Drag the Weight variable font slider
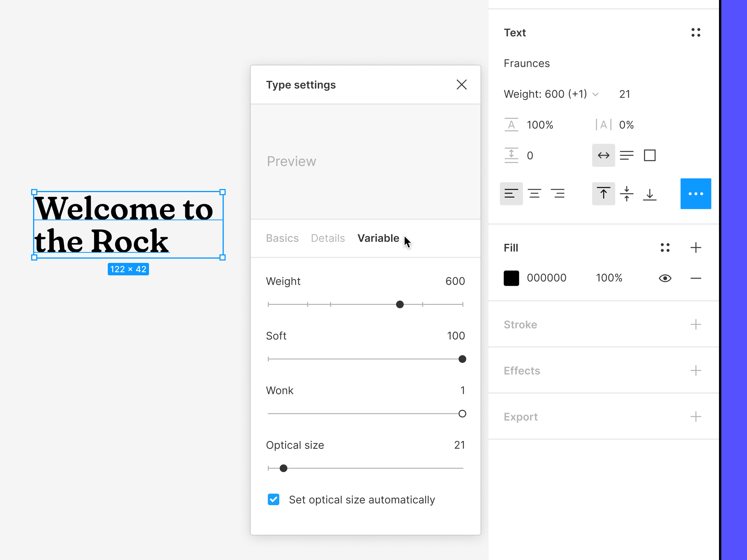This screenshot has height=560, width=747. tap(400, 304)
